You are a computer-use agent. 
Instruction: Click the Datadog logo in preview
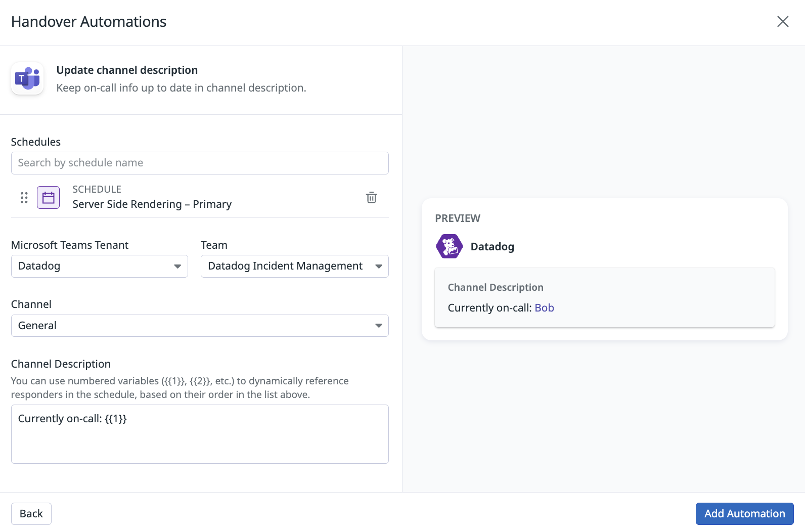[x=449, y=246]
